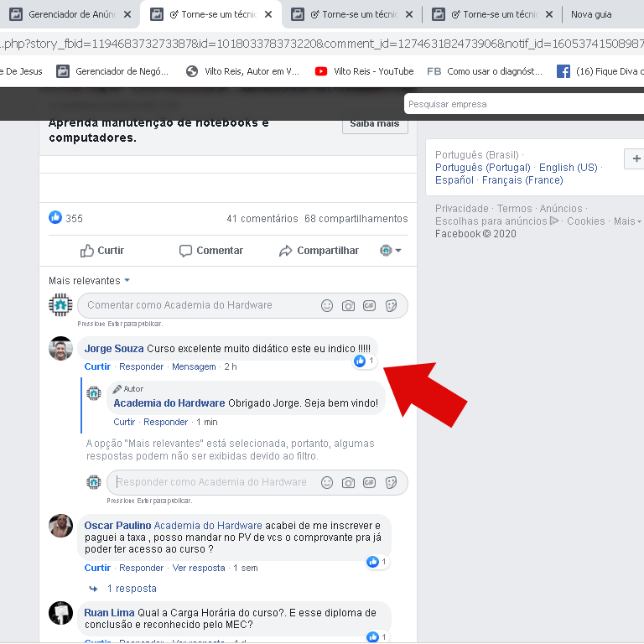
Task: Switch language to English (US)
Action: coord(568,168)
